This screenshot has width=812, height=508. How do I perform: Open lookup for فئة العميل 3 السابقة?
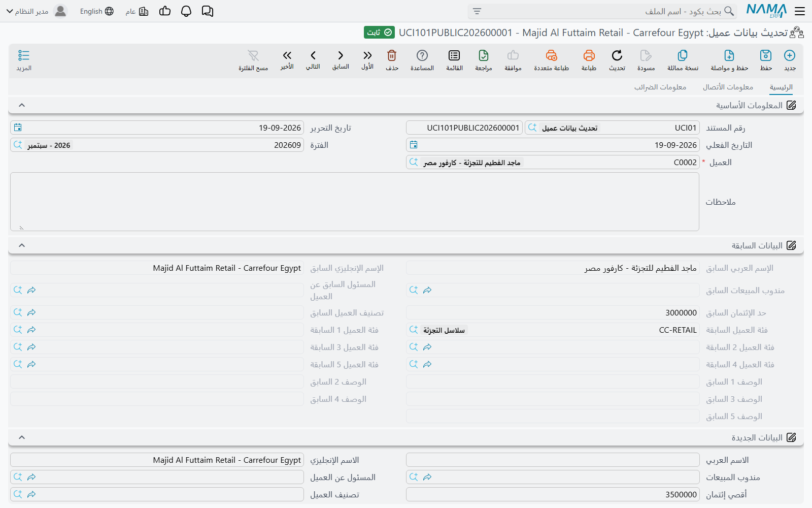18,347
